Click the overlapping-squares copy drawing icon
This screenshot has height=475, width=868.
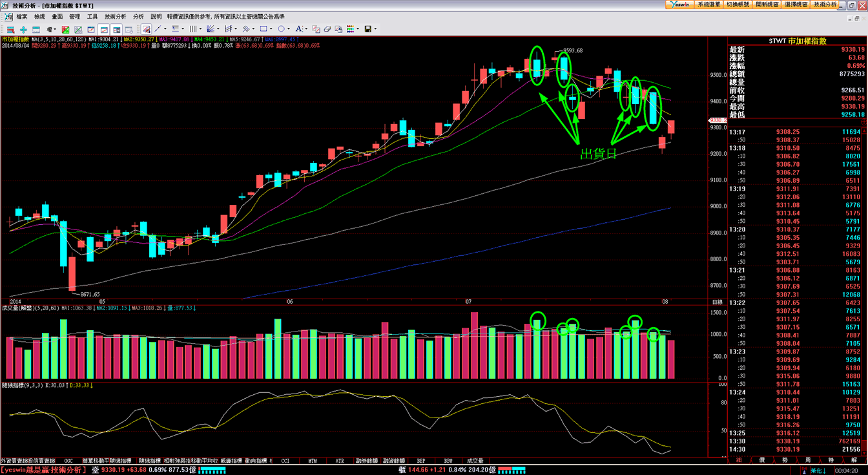point(316,29)
